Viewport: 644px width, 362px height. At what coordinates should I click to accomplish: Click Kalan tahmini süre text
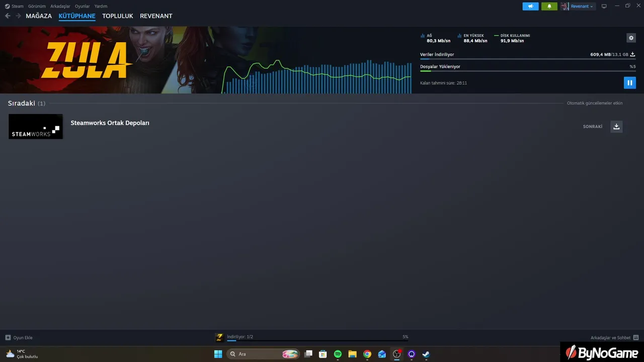pos(444,83)
